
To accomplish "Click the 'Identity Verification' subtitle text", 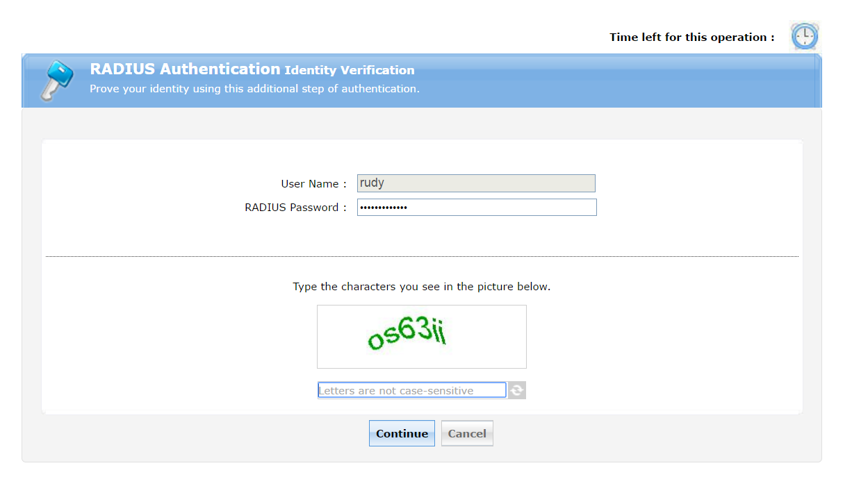I will [x=350, y=70].
